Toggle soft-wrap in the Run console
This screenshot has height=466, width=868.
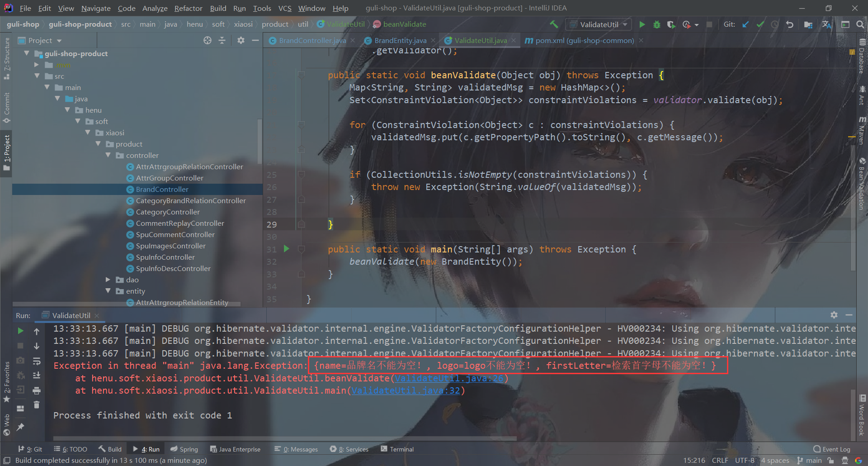click(x=37, y=361)
